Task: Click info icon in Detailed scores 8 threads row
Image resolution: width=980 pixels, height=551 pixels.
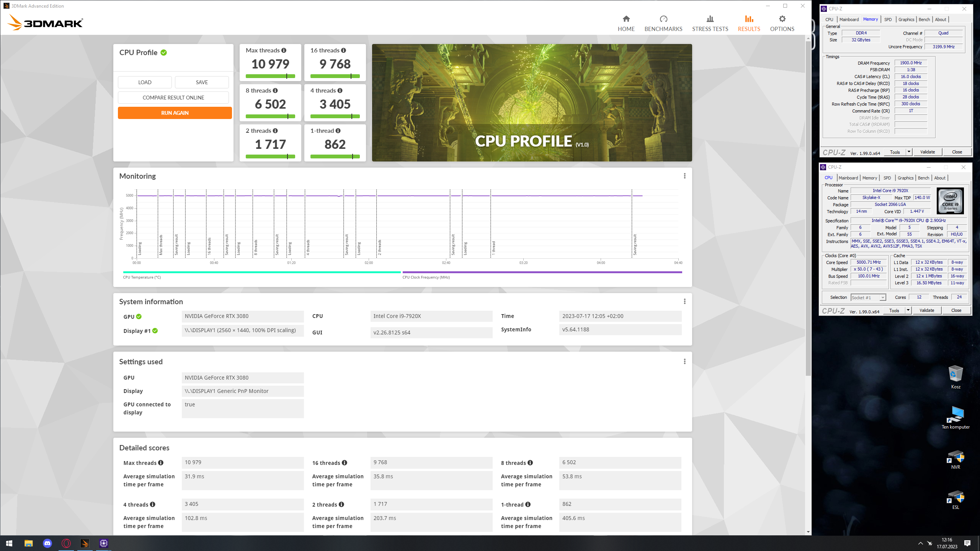Action: click(x=530, y=463)
